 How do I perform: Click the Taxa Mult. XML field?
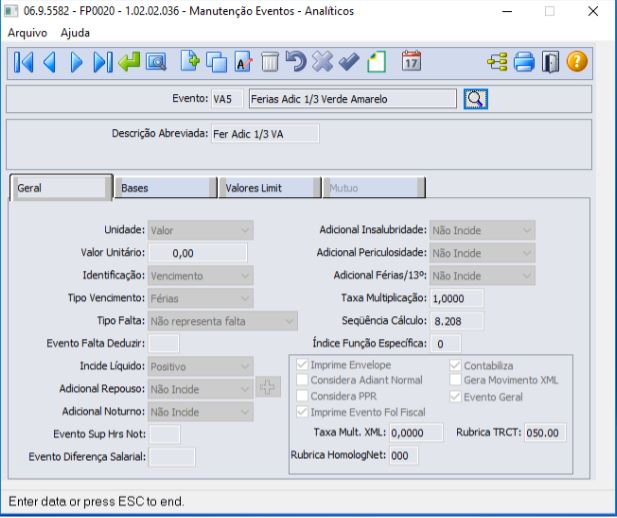point(416,433)
